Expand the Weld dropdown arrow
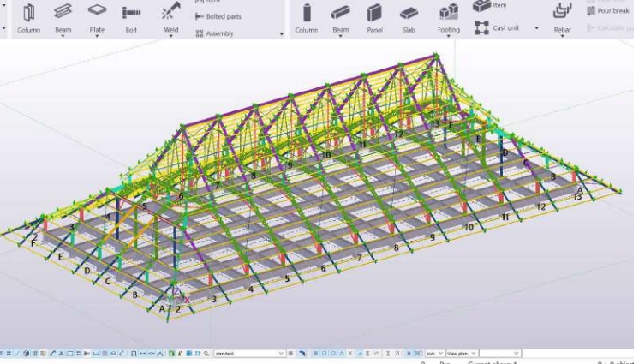This screenshot has height=364, width=639. coord(170,36)
